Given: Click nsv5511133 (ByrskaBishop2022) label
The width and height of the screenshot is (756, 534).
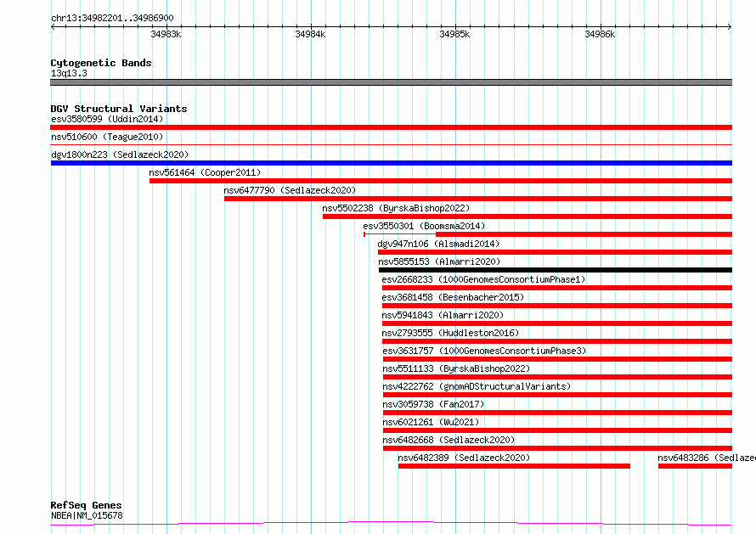Looking at the screenshot, I should (456, 368).
